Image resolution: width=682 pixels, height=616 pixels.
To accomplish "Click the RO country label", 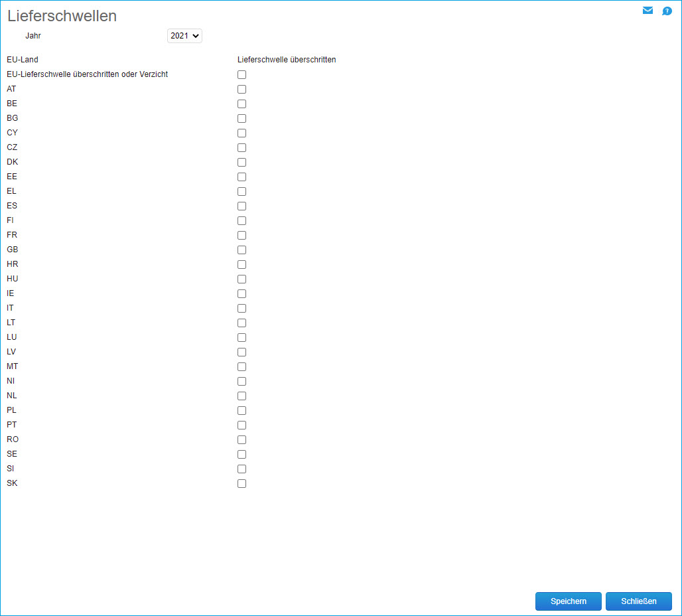I will click(13, 439).
